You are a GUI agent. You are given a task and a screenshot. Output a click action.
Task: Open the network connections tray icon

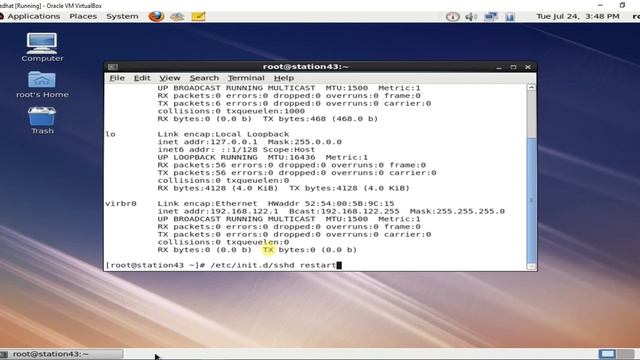pyautogui.click(x=491, y=17)
